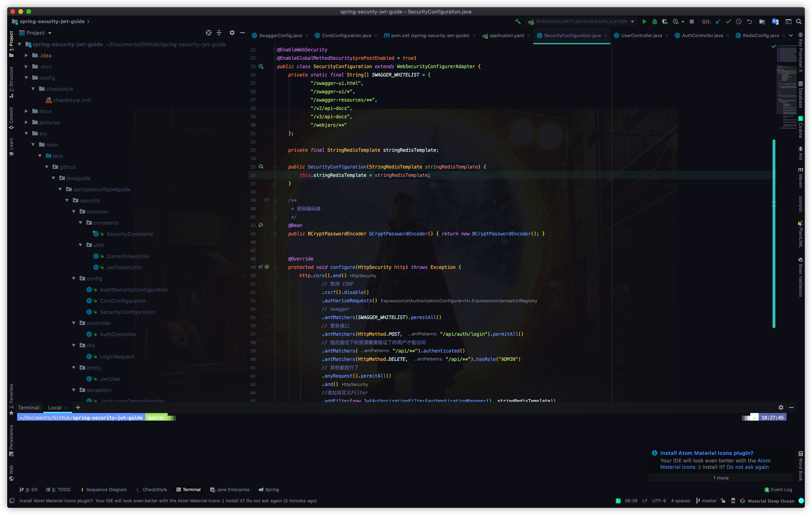Click the locate file crosshair icon in Project panel

coord(208,33)
